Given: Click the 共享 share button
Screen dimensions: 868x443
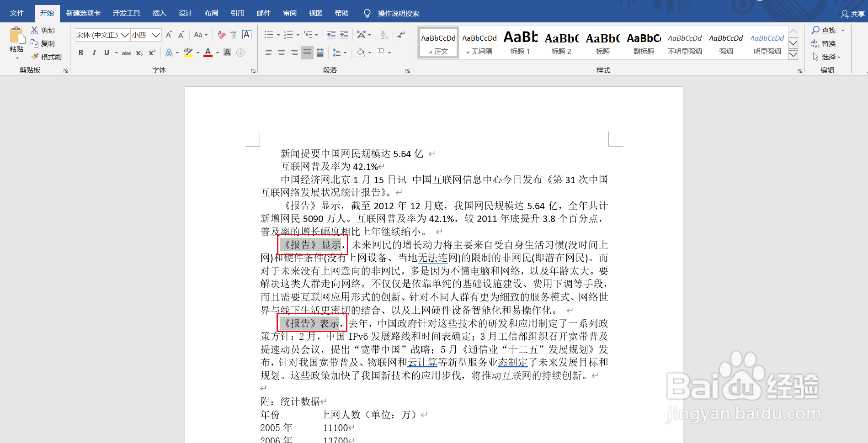Looking at the screenshot, I should (856, 13).
